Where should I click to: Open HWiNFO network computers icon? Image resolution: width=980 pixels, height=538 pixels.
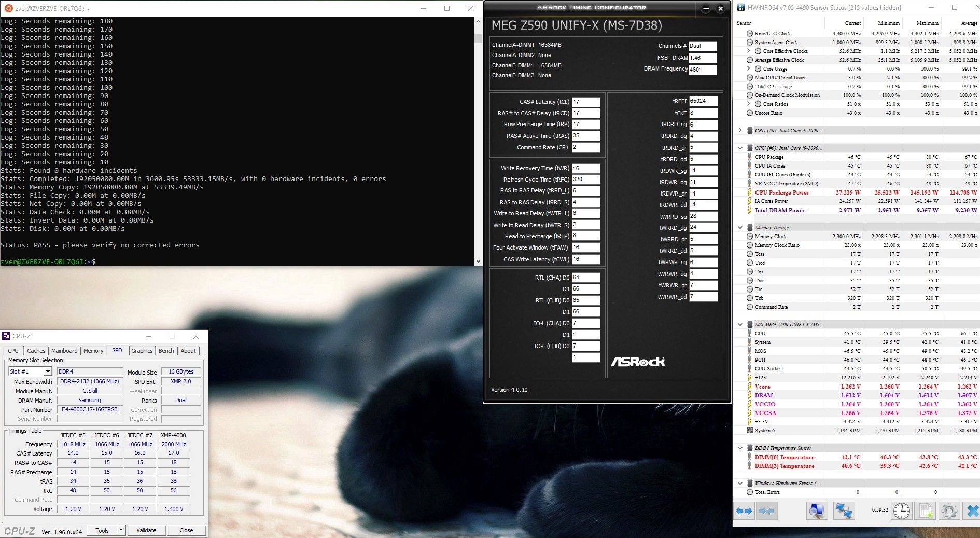click(x=844, y=511)
